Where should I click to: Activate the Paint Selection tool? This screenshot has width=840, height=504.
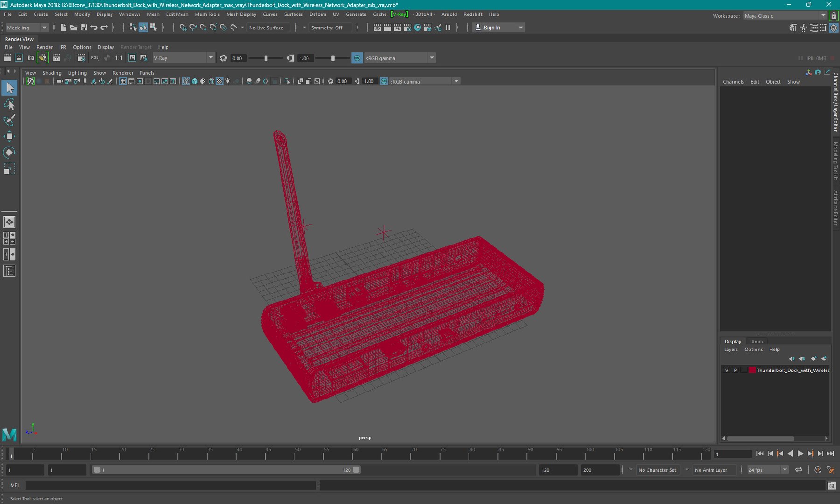click(9, 120)
